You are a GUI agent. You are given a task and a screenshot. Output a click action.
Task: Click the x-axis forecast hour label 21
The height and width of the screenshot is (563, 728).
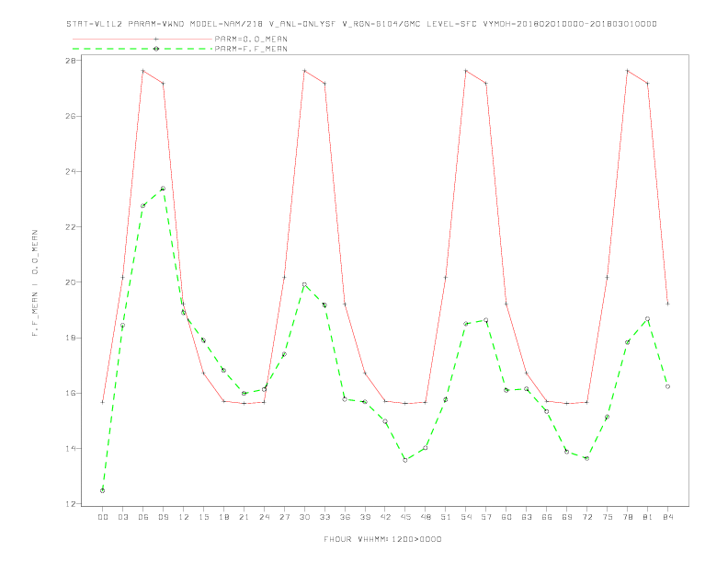click(244, 517)
